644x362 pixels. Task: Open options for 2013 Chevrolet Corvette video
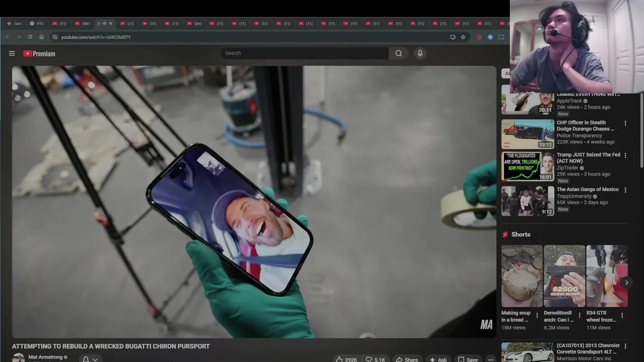625,346
